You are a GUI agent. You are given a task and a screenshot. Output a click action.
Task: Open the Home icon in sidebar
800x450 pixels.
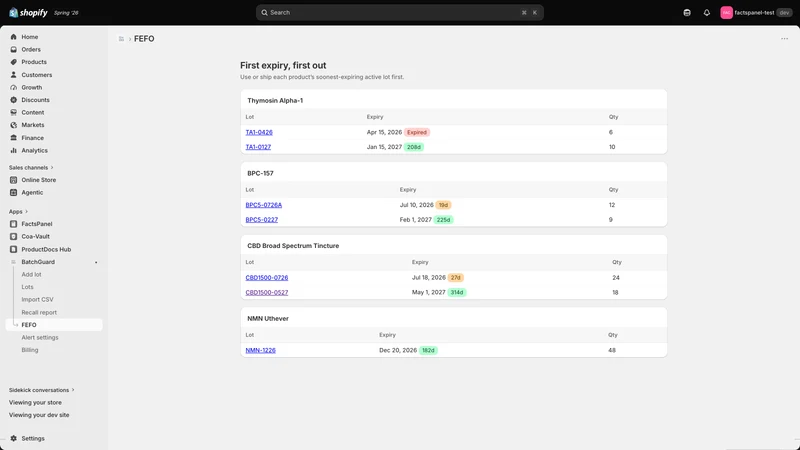[14, 37]
